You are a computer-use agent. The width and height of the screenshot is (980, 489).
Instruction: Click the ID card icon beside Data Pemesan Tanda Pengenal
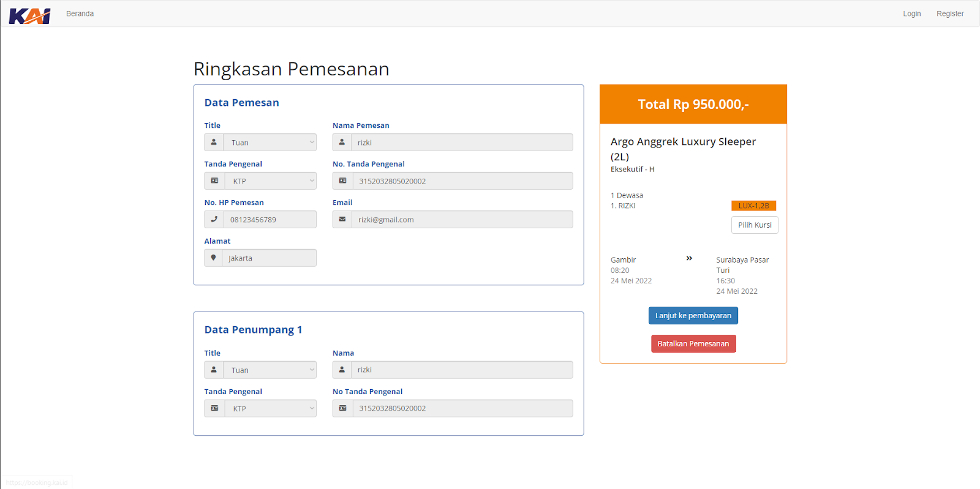[x=214, y=181]
